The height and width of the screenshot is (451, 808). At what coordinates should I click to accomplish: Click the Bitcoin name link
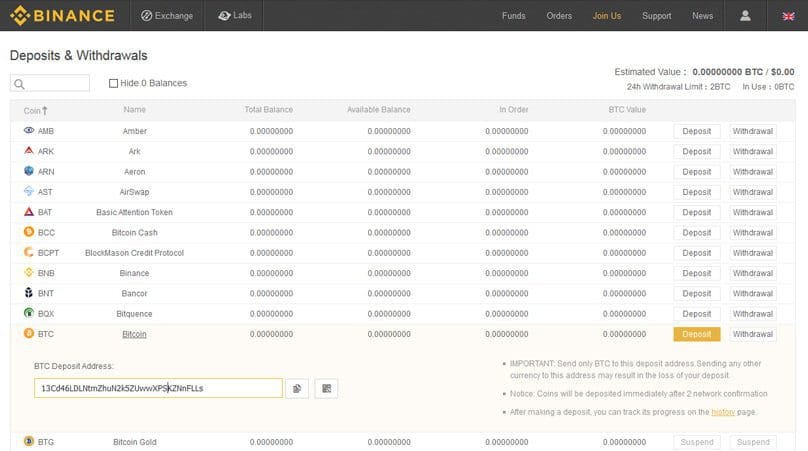pyautogui.click(x=134, y=334)
